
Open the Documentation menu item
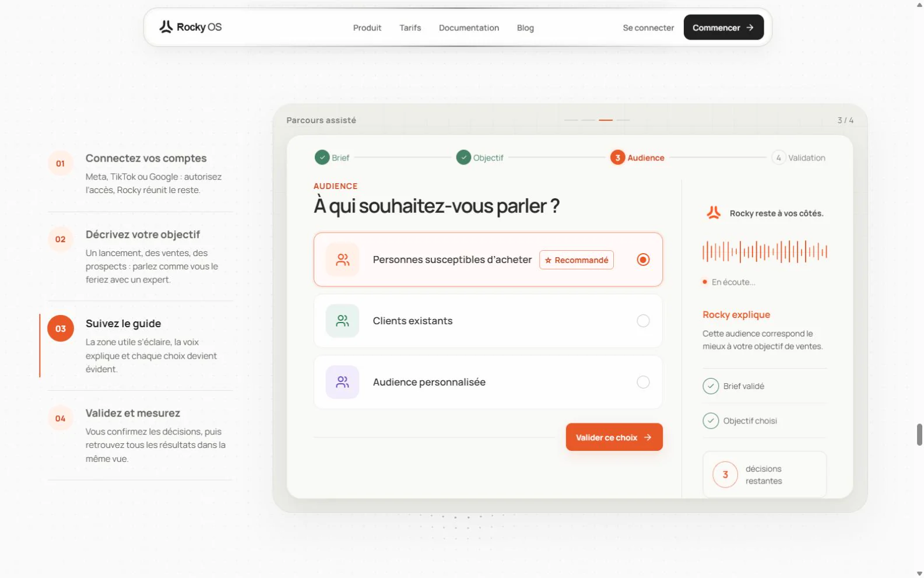469,27
